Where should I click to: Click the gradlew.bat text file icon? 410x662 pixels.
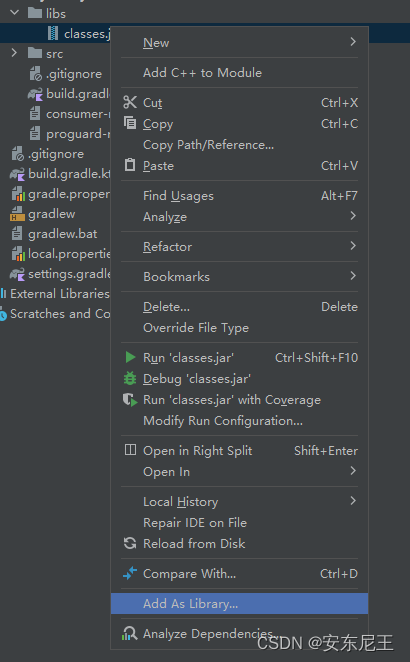click(x=17, y=233)
